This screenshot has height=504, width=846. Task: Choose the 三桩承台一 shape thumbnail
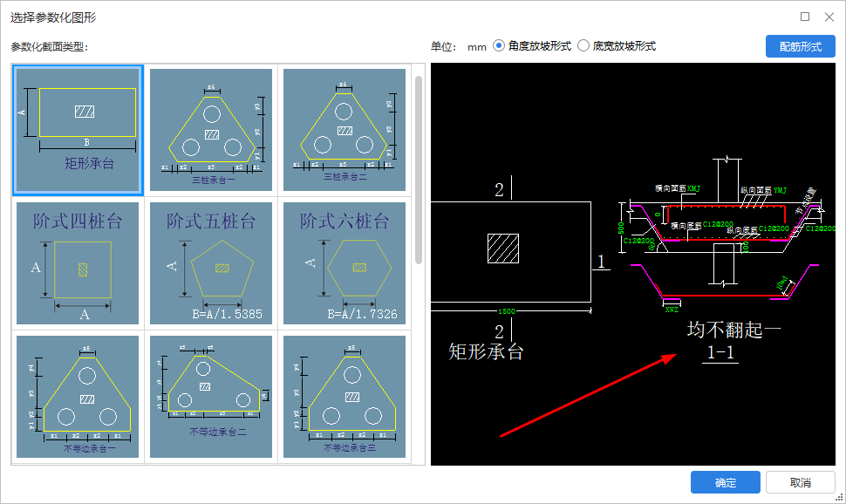(211, 130)
